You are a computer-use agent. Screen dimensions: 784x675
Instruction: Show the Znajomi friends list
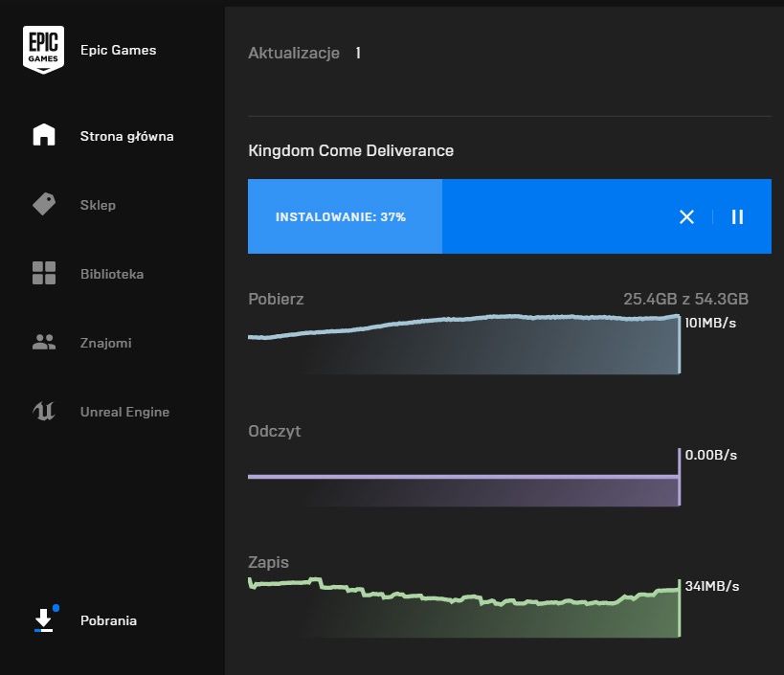coord(106,343)
